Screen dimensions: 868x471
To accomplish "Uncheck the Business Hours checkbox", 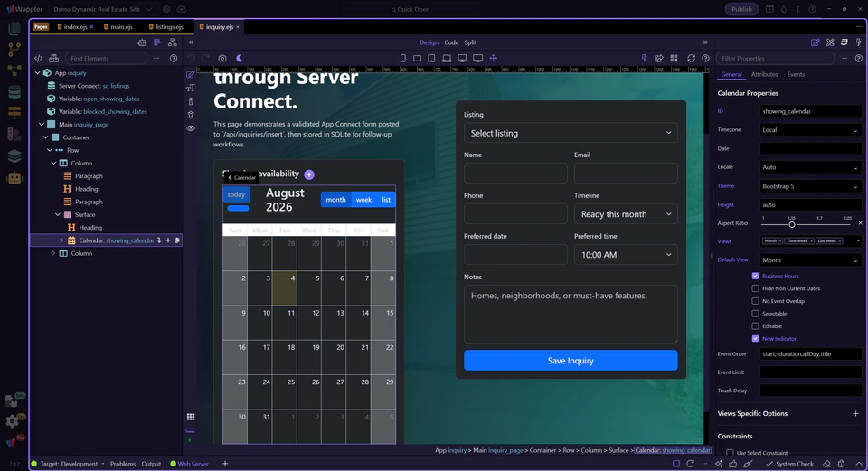I will (755, 276).
